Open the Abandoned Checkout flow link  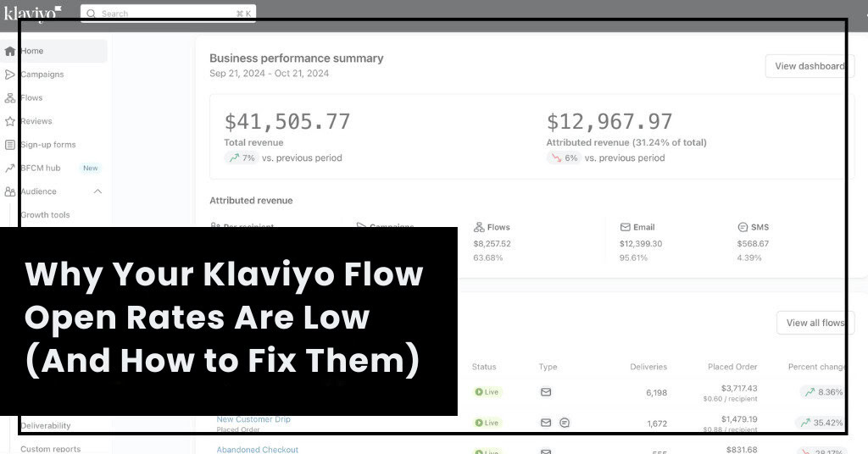[x=258, y=450]
